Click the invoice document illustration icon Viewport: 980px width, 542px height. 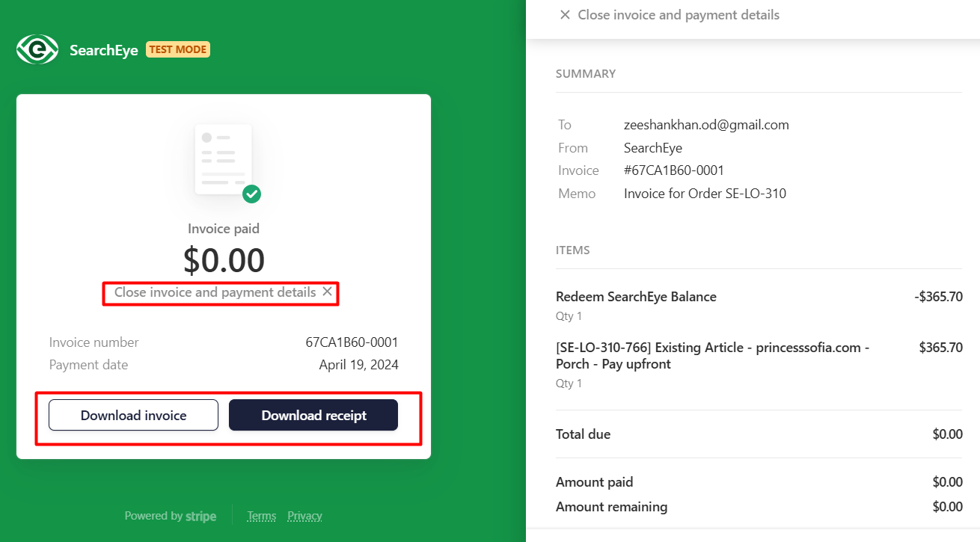click(223, 160)
